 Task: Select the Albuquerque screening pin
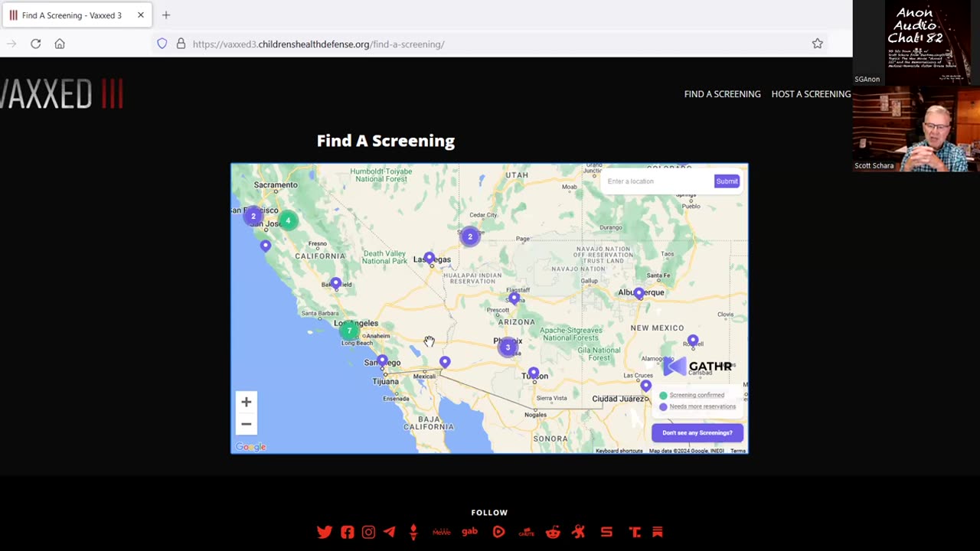point(639,293)
